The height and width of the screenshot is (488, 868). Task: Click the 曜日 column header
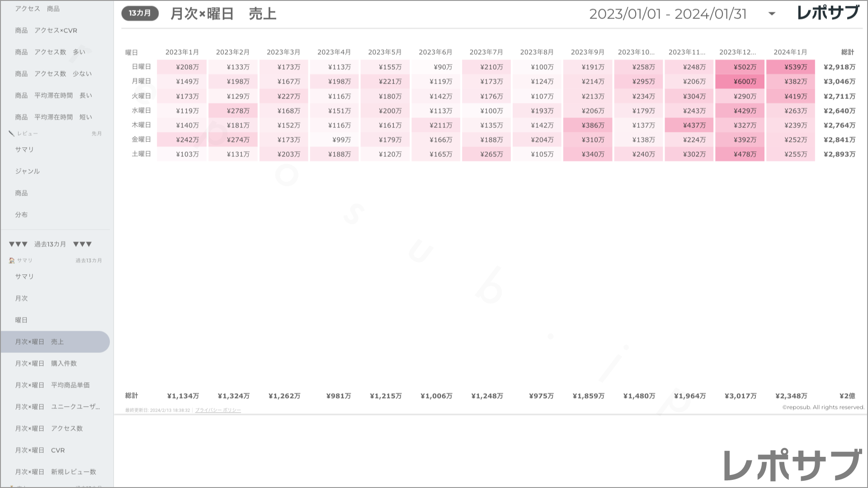[132, 52]
